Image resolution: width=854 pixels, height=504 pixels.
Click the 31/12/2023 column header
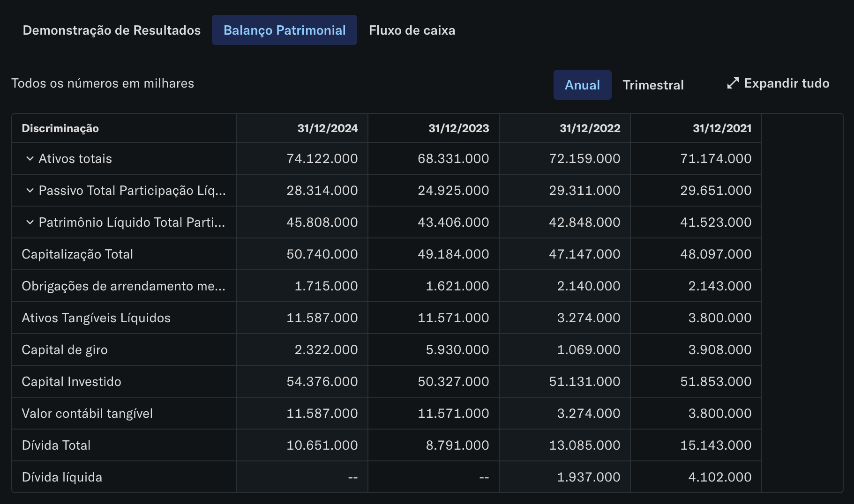458,128
